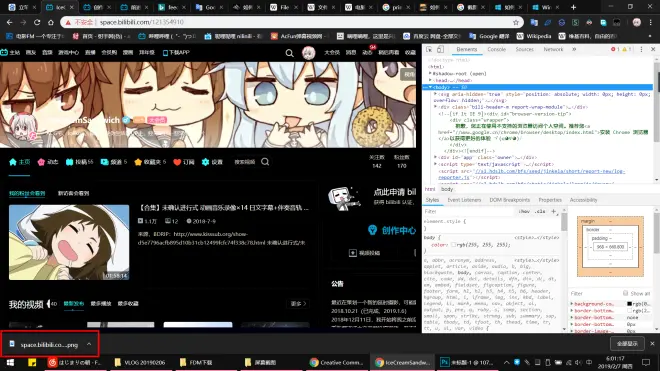
Task: Click the 全部显示 show all downloads button
Action: pyautogui.click(x=627, y=344)
